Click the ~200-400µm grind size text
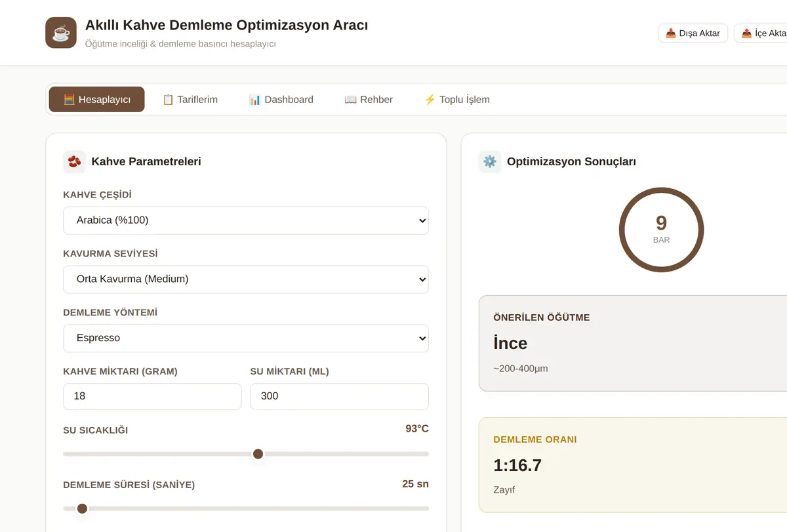This screenshot has height=532, width=787. point(521,369)
